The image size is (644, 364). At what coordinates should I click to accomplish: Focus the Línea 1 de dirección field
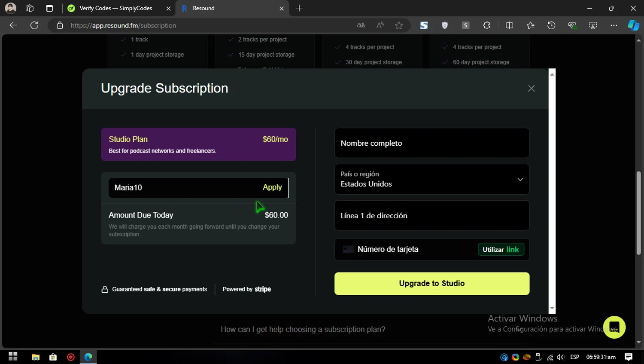tap(431, 216)
